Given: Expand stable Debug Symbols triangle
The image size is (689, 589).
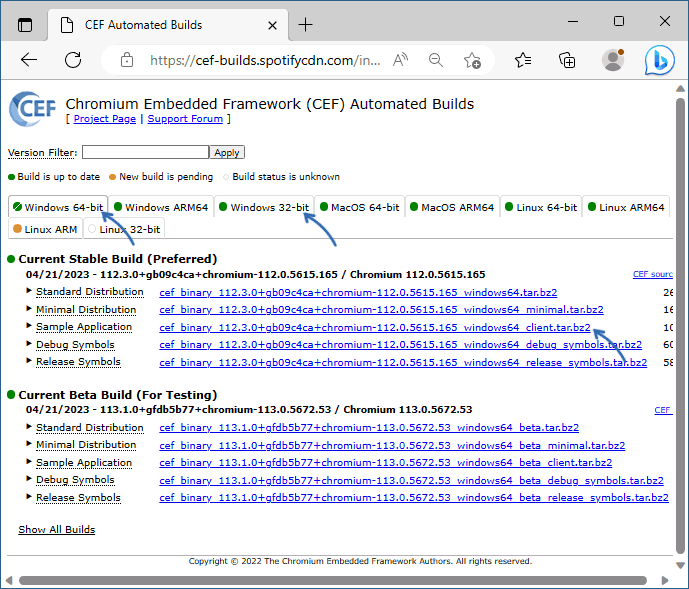Looking at the screenshot, I should (29, 343).
